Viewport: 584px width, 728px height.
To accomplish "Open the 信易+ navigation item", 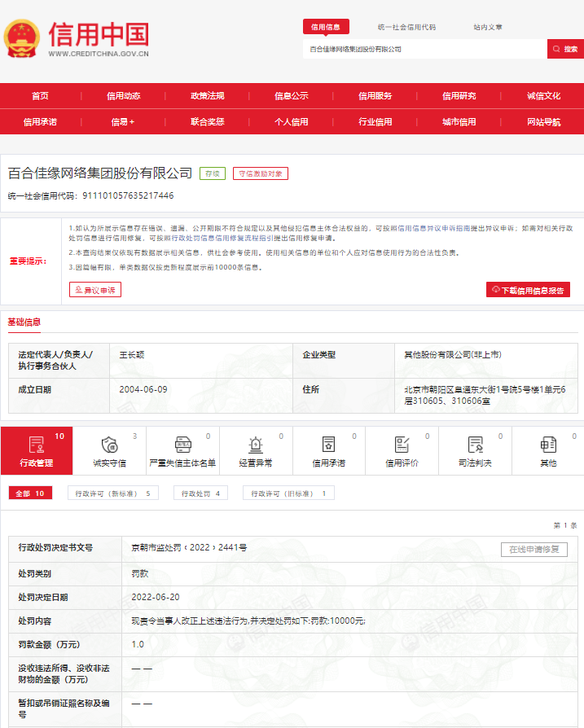I will pyautogui.click(x=123, y=121).
